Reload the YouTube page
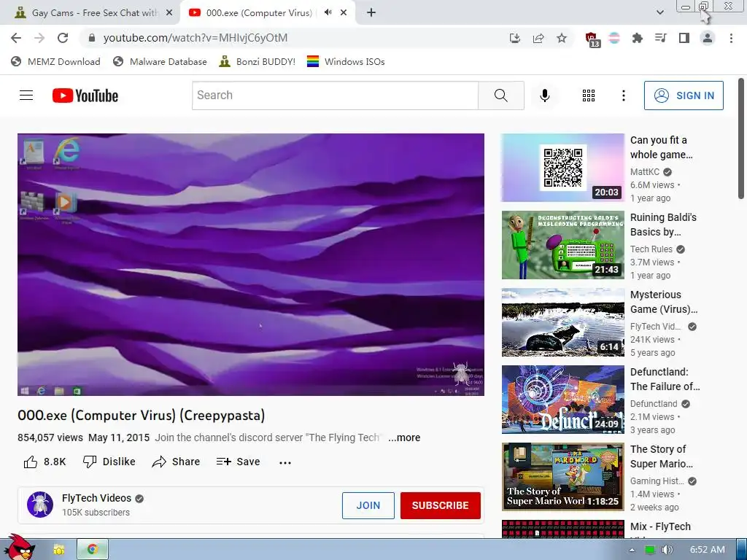The image size is (747, 560). pos(63,38)
